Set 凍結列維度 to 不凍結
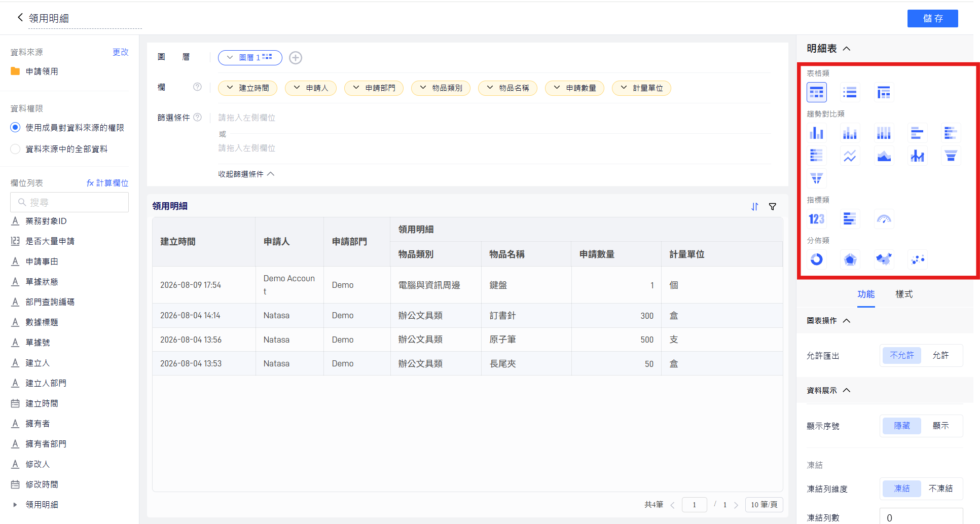Screen dimensions: 980x524 coord(940,489)
